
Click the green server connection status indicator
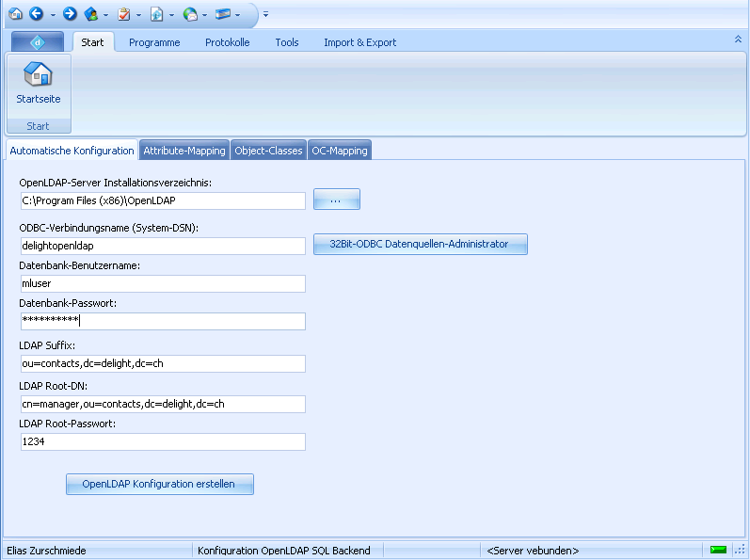pyautogui.click(x=718, y=550)
